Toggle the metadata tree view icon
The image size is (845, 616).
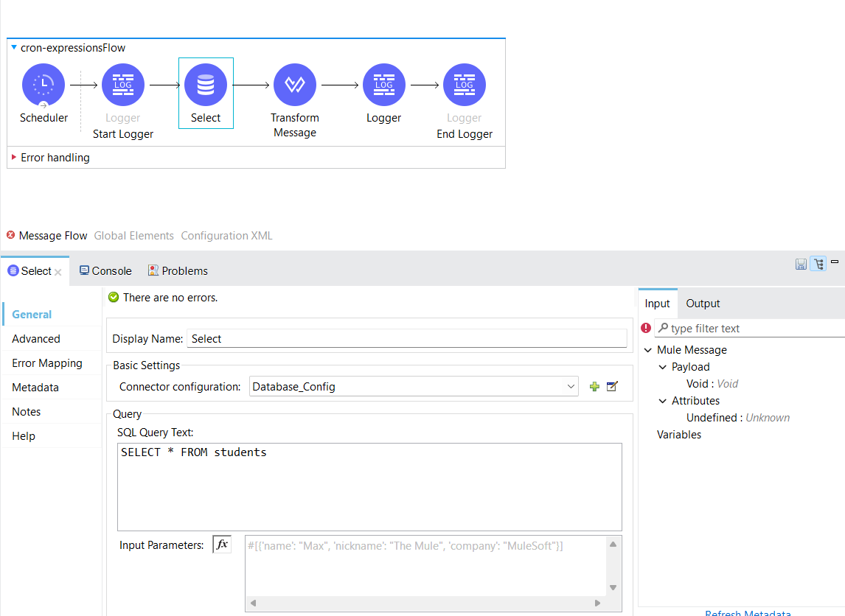[818, 264]
